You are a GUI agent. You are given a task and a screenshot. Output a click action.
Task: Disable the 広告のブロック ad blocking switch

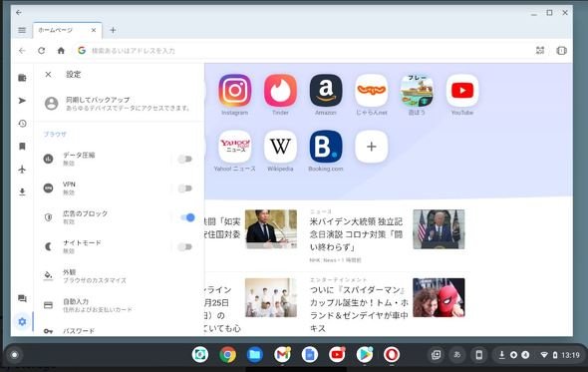187,217
